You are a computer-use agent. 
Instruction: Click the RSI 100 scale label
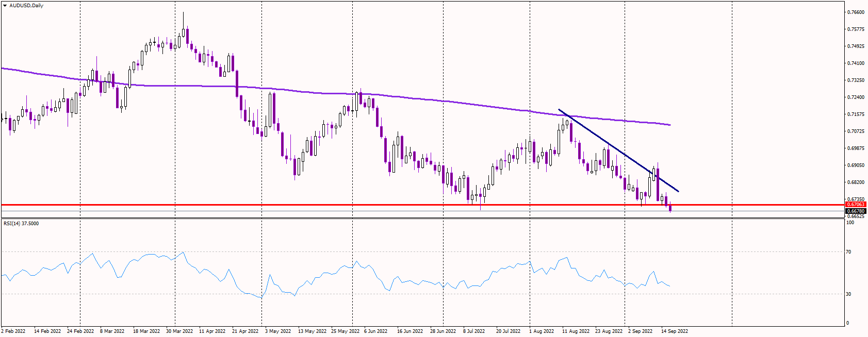click(850, 223)
